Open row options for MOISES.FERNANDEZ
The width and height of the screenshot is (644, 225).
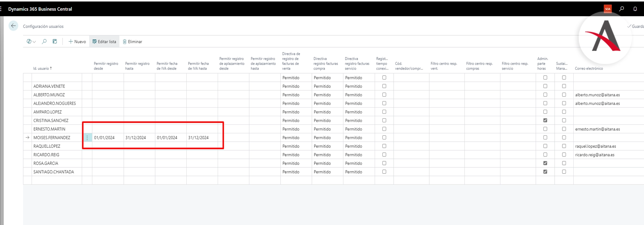coord(87,137)
